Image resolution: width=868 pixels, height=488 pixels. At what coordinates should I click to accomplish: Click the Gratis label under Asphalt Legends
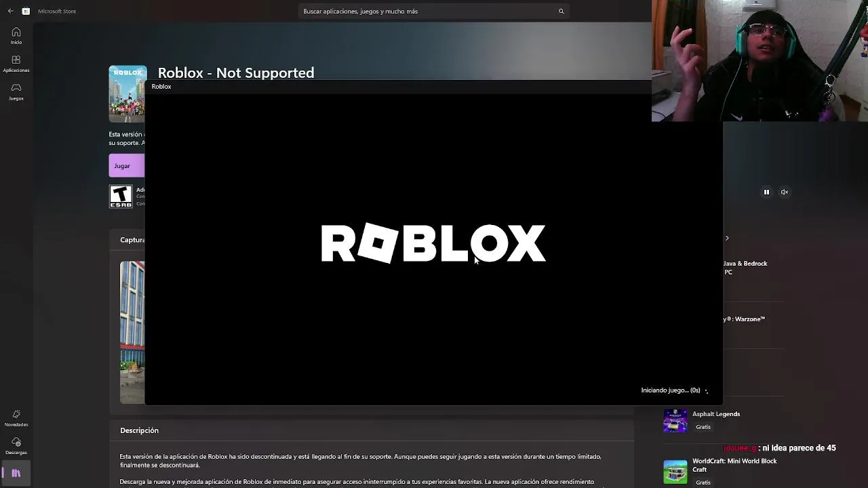(703, 427)
